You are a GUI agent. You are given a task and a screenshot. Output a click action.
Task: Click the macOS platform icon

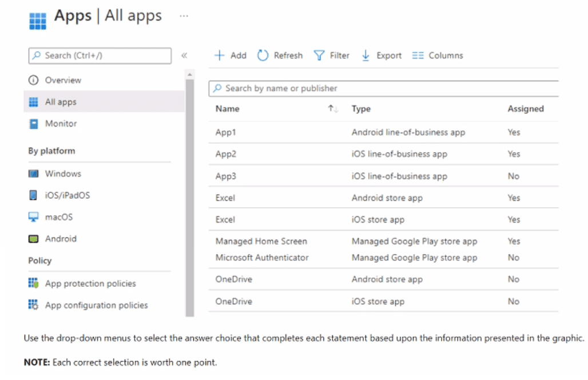coord(34,217)
